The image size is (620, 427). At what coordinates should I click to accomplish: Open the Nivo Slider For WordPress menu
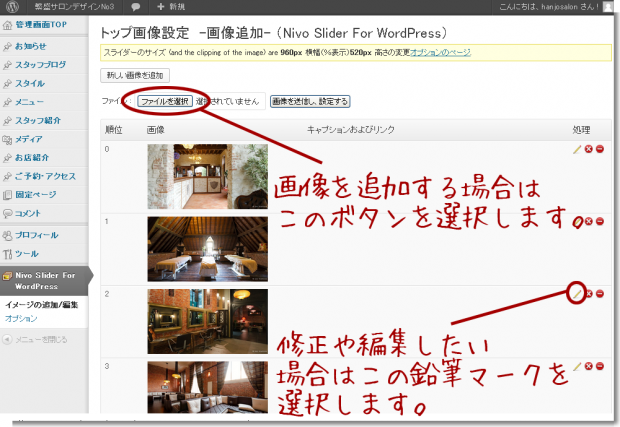[44, 279]
